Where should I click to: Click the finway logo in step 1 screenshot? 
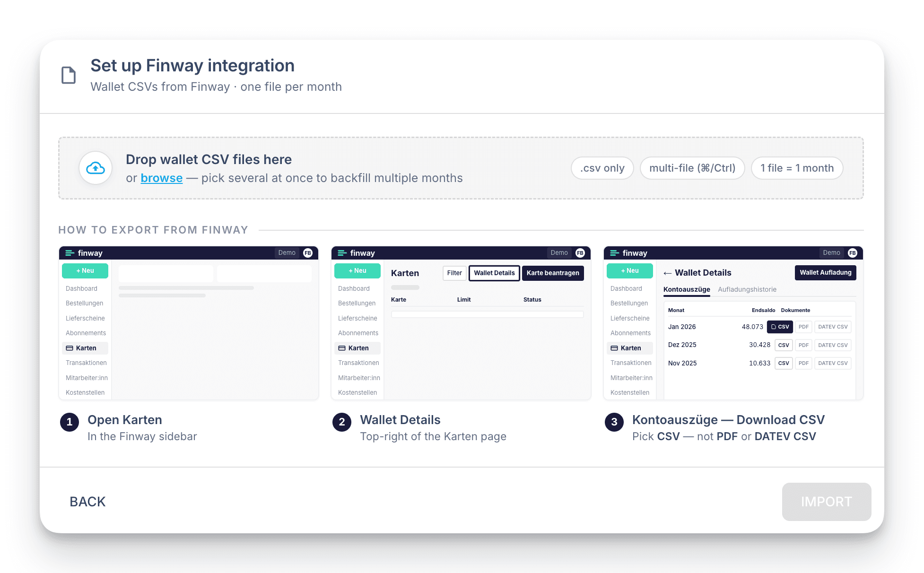pos(84,253)
